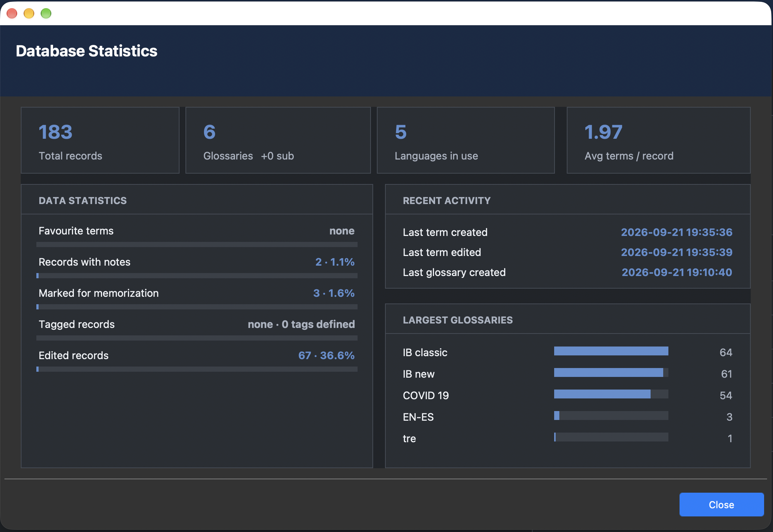Click the COVID 19 glossary bar
773x532 pixels.
point(611,394)
